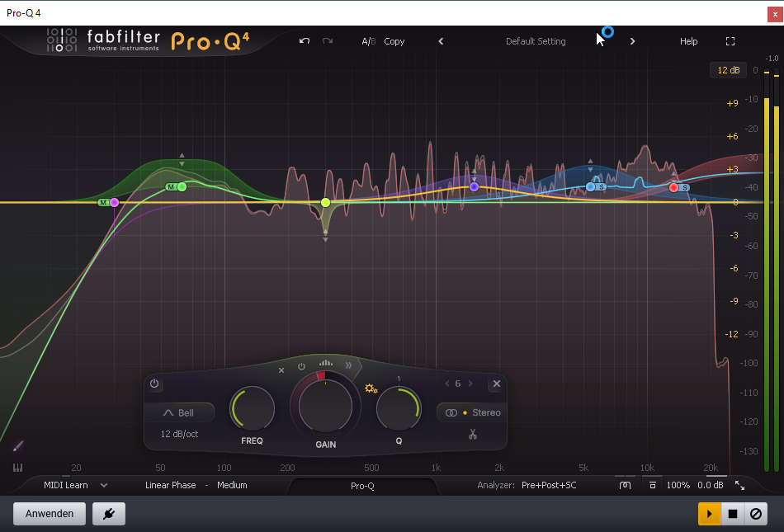Viewport: 784px width, 532px height.
Task: Open the 12 dB display range dropdown
Action: (x=728, y=70)
